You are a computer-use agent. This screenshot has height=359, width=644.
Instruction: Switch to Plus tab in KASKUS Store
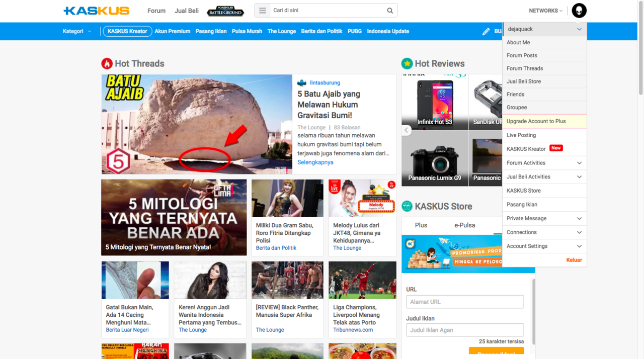[421, 225]
